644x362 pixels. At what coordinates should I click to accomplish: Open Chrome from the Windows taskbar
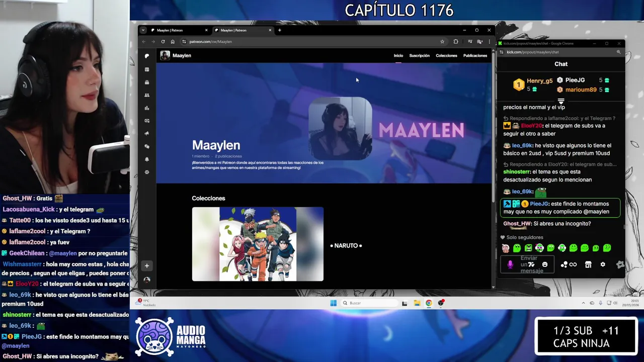click(x=429, y=303)
